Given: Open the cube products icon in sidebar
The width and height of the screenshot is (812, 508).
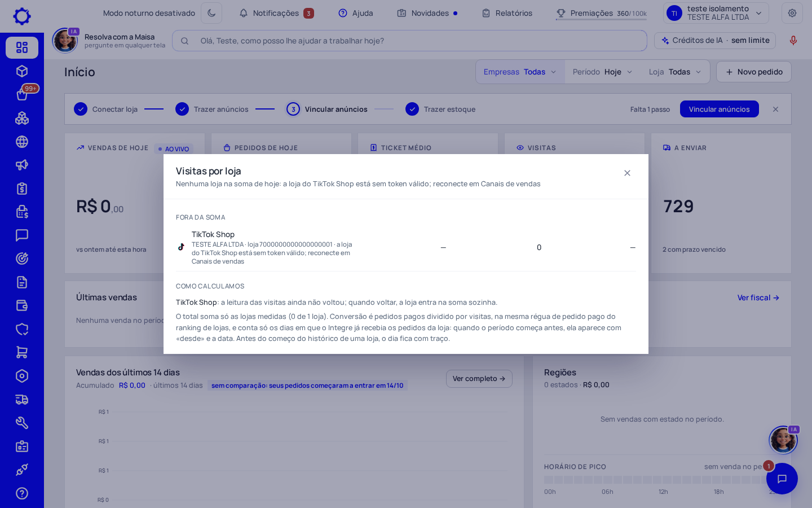Looking at the screenshot, I should point(22,71).
